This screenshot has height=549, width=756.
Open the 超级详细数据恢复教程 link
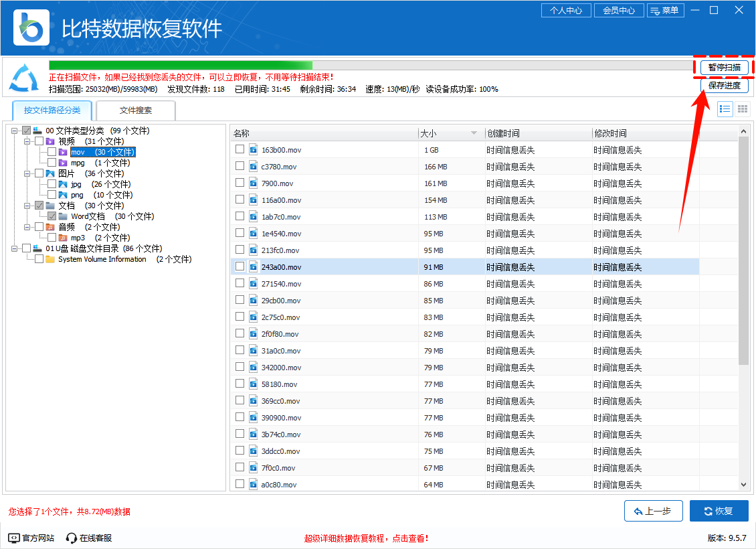367,538
